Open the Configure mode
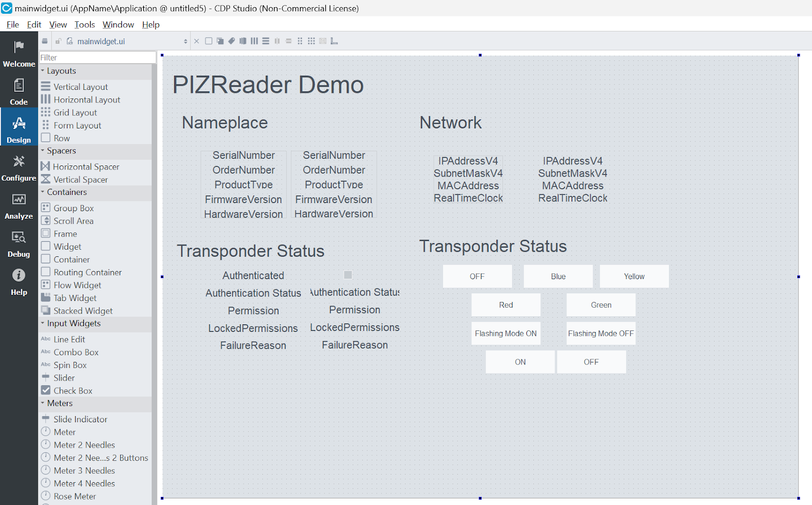812x505 pixels. coord(19,168)
